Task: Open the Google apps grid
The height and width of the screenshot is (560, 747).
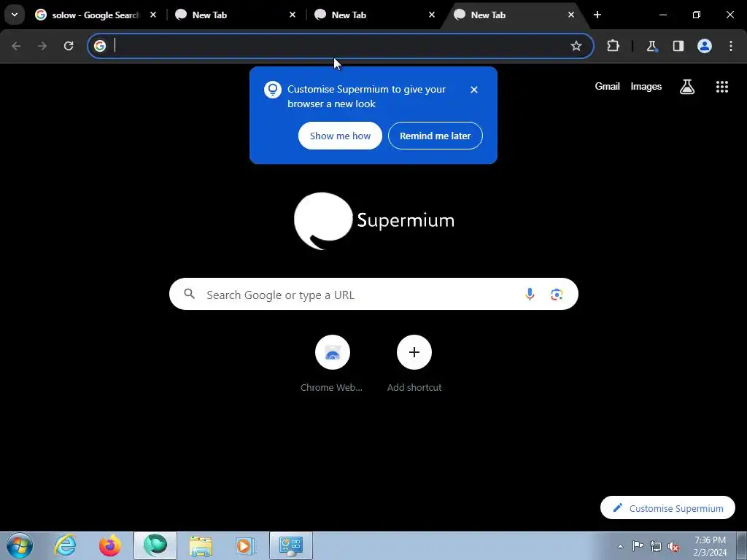Action: click(722, 87)
